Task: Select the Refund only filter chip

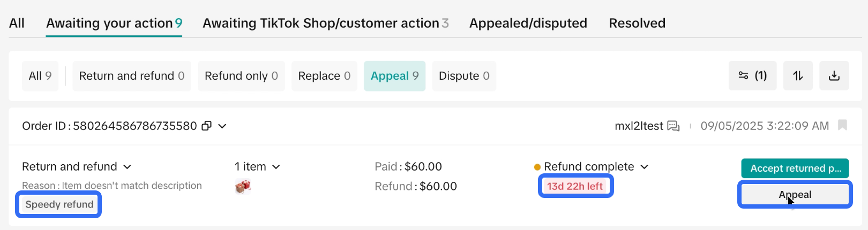Action: [x=241, y=76]
